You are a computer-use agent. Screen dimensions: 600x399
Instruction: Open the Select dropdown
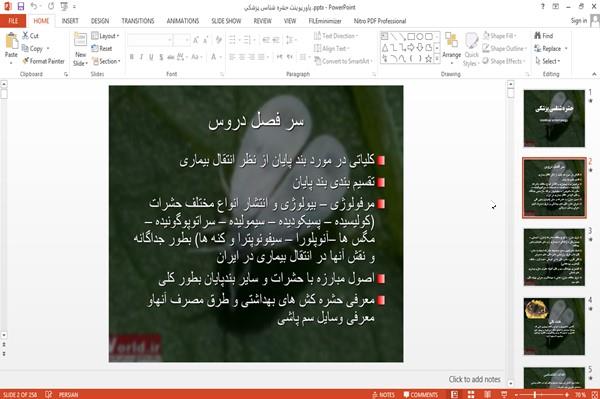548,61
